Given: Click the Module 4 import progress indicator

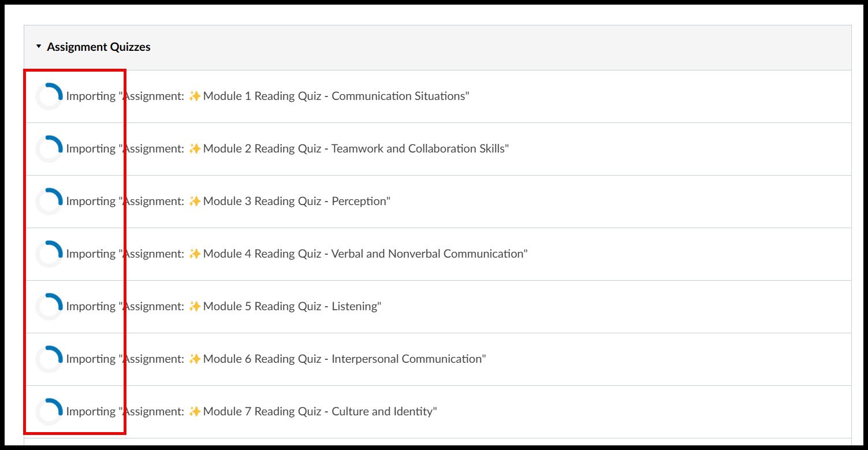Looking at the screenshot, I should [x=49, y=253].
